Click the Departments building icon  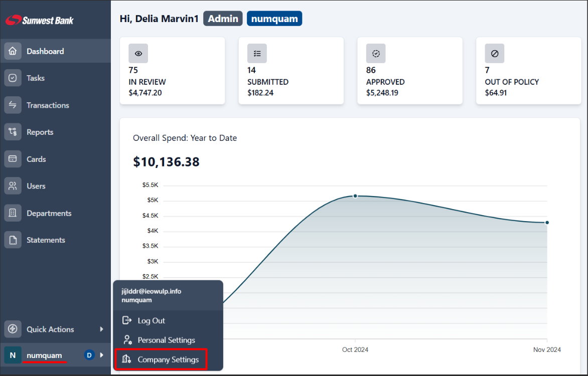(13, 213)
